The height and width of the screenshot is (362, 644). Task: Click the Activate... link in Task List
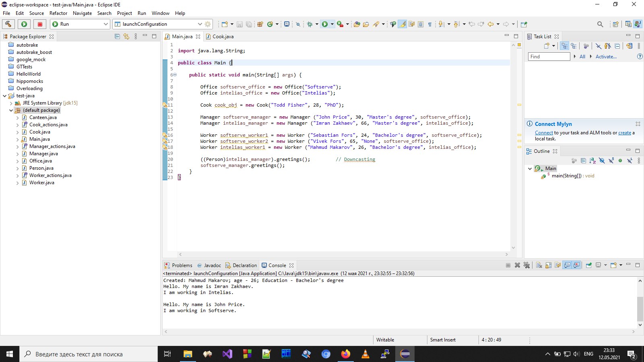(x=606, y=57)
